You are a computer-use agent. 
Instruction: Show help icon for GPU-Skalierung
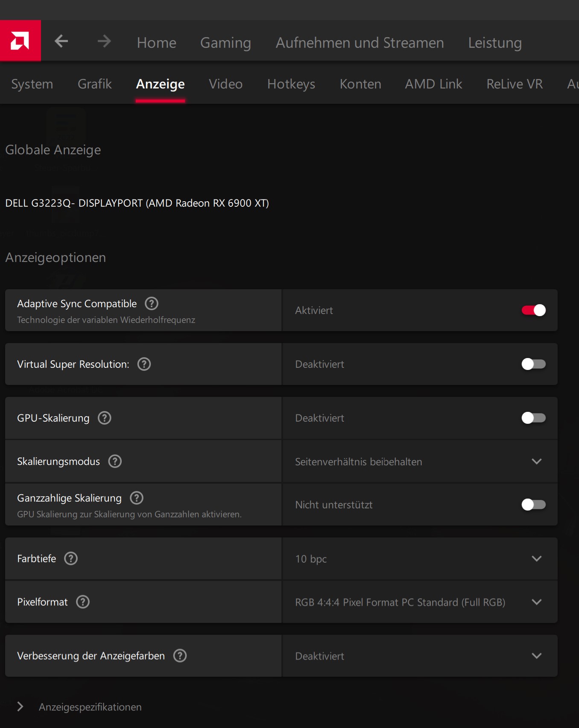pos(105,418)
